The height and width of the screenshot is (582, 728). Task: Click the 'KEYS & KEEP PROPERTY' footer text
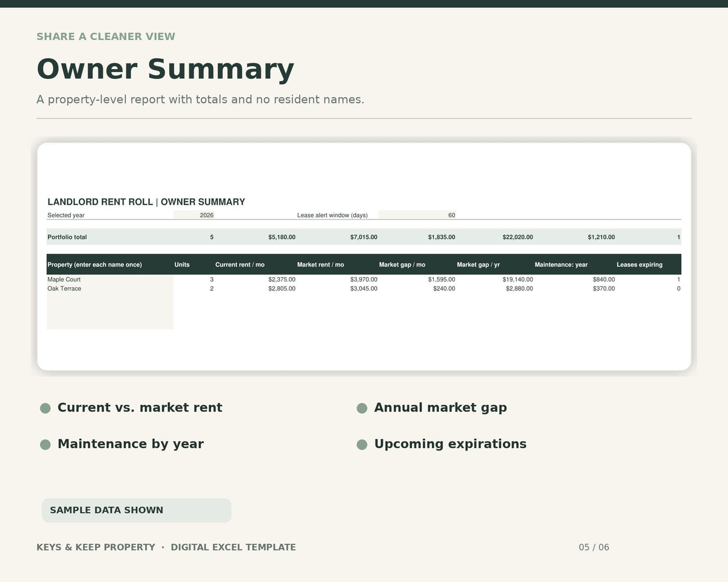(x=96, y=547)
